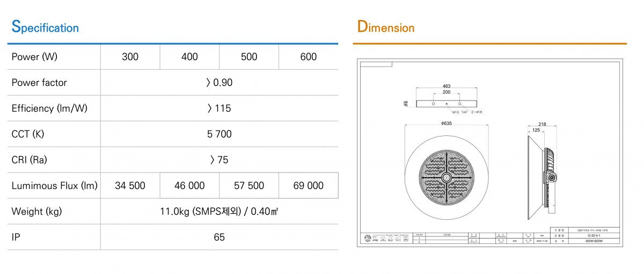Click the 125 depth dimension
Screen dimensions: 644x274
(x=536, y=130)
